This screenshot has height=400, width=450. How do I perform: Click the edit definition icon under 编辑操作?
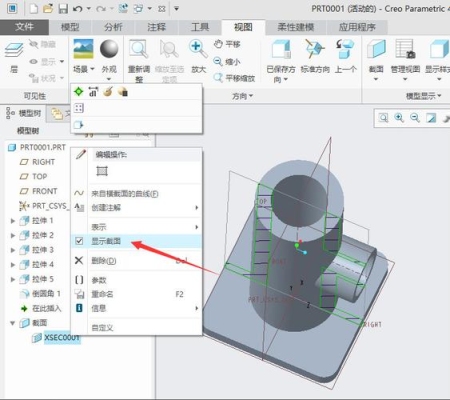coord(102,171)
